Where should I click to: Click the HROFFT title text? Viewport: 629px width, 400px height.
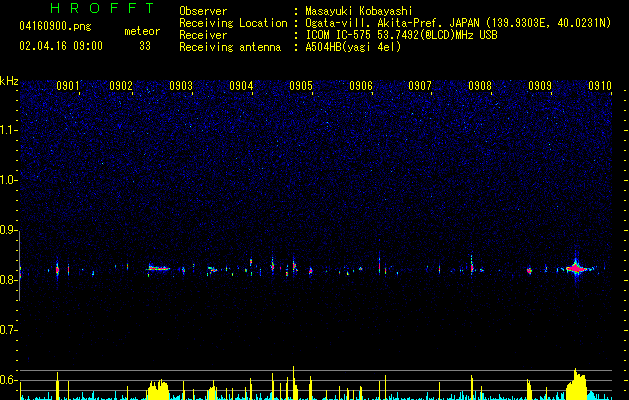[103, 8]
